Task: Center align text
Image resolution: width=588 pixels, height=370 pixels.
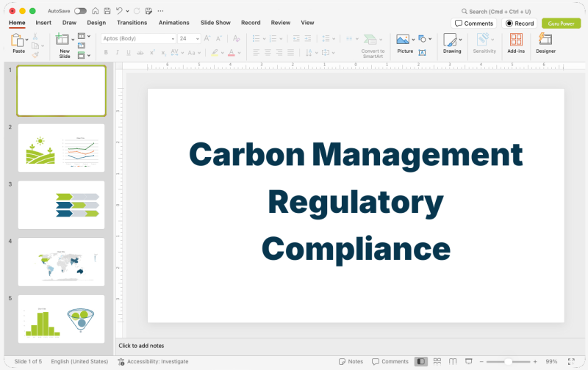Action: tap(268, 53)
